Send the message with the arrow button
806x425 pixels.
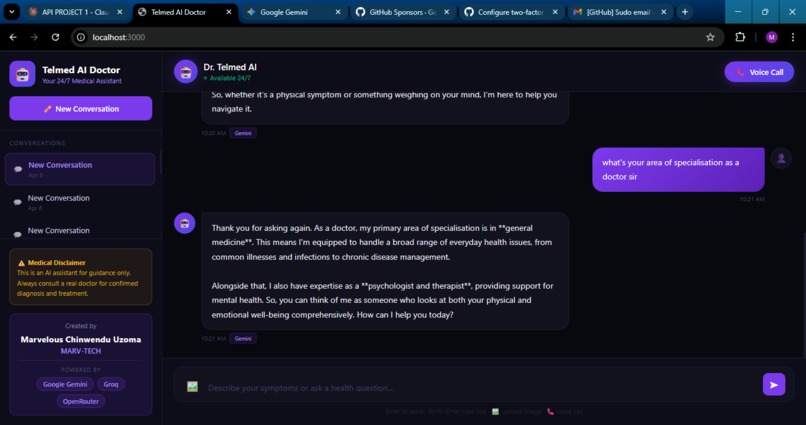click(x=774, y=384)
